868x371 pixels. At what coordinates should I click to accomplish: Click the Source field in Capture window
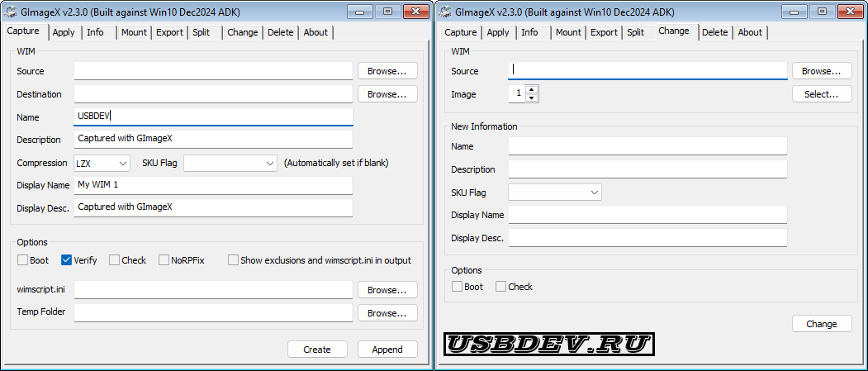[x=213, y=71]
